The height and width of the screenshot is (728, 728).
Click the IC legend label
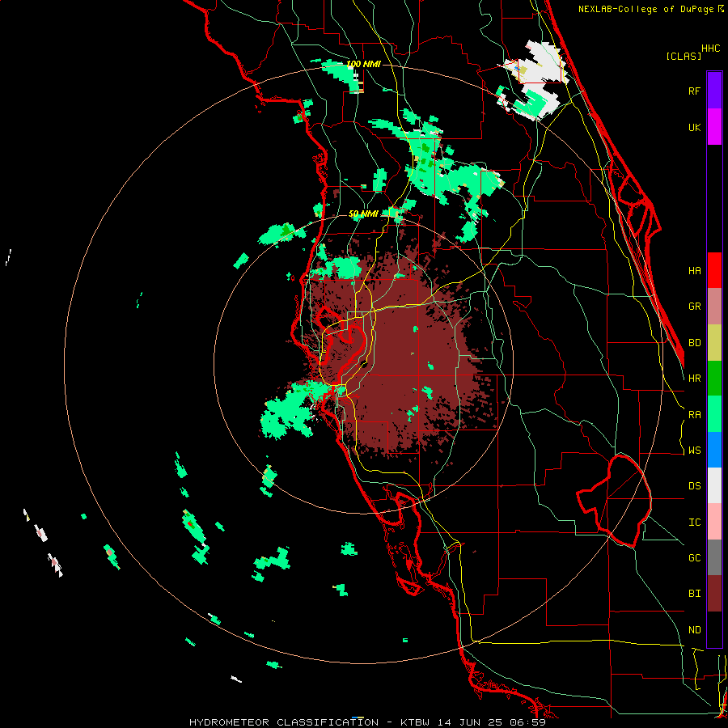pyautogui.click(x=694, y=523)
